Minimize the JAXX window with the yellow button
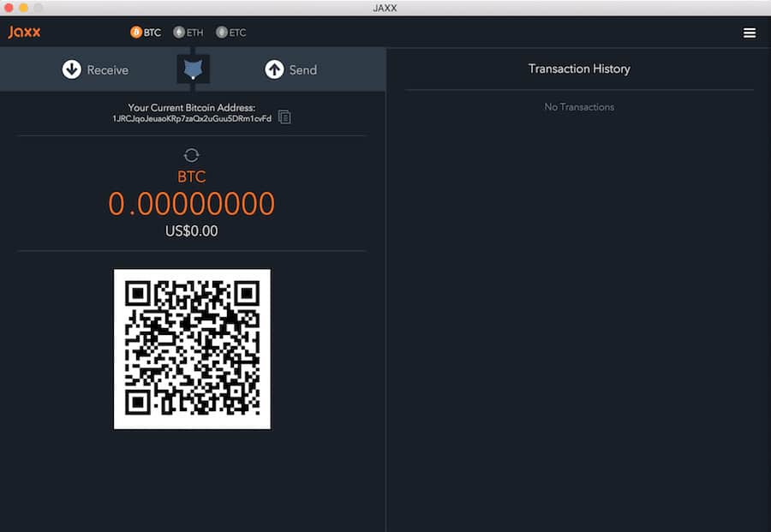 click(23, 8)
